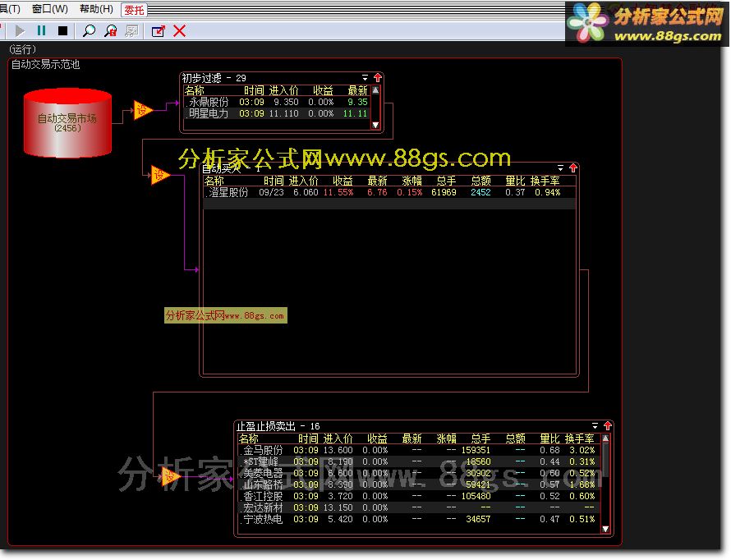This screenshot has height=560, width=731.
Task: Select 永鼎股份 row in 初步过滤
Action: tap(277, 102)
